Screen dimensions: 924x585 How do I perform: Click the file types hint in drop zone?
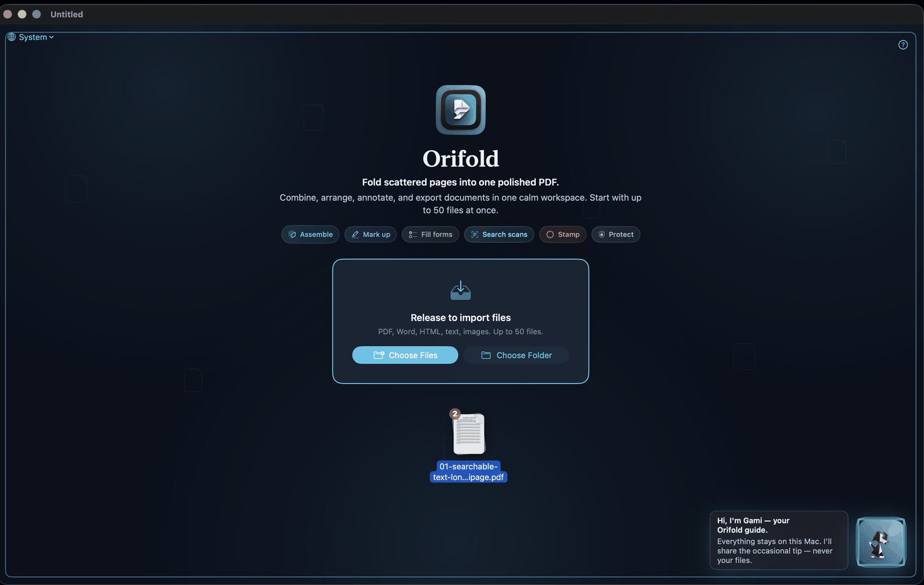461,331
